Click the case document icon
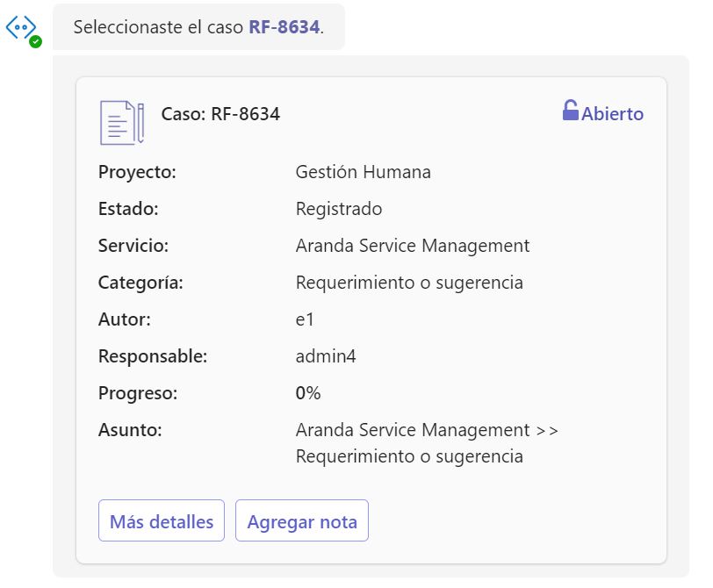Screen dimensions: 713x588 point(122,123)
